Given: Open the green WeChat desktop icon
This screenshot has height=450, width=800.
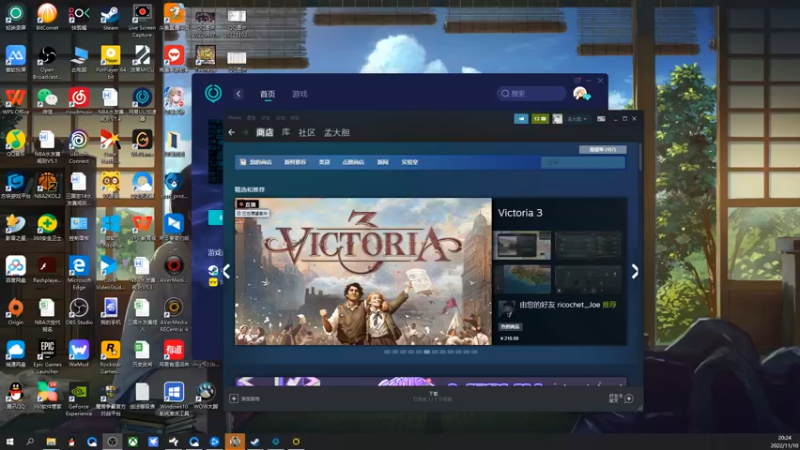Looking at the screenshot, I should (47, 101).
